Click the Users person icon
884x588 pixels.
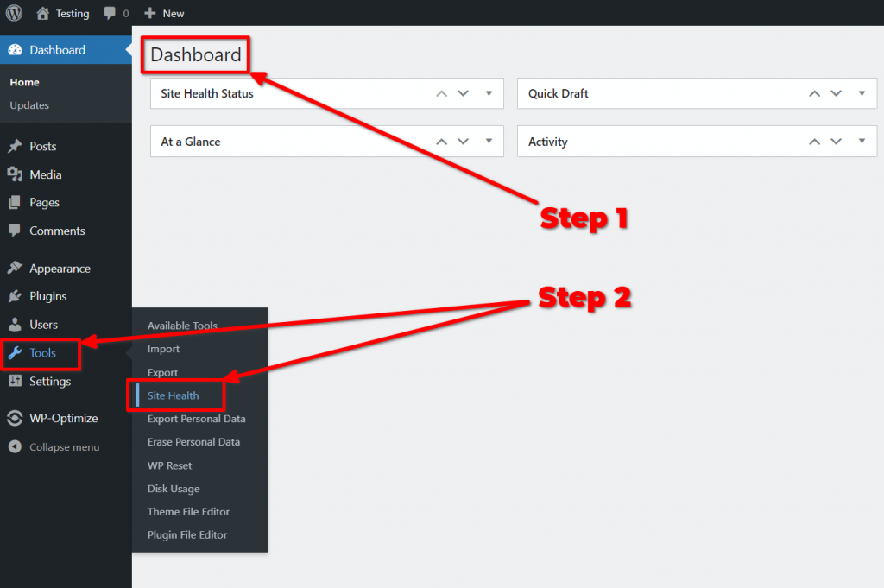(16, 324)
